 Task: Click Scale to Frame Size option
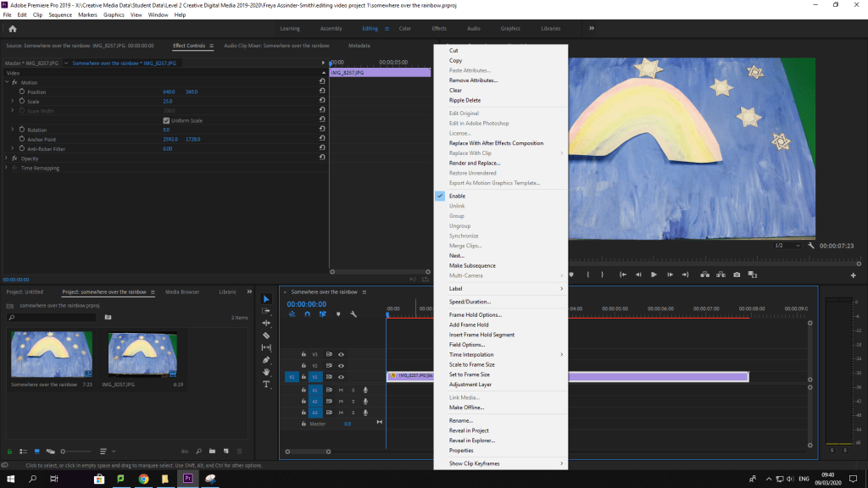471,364
